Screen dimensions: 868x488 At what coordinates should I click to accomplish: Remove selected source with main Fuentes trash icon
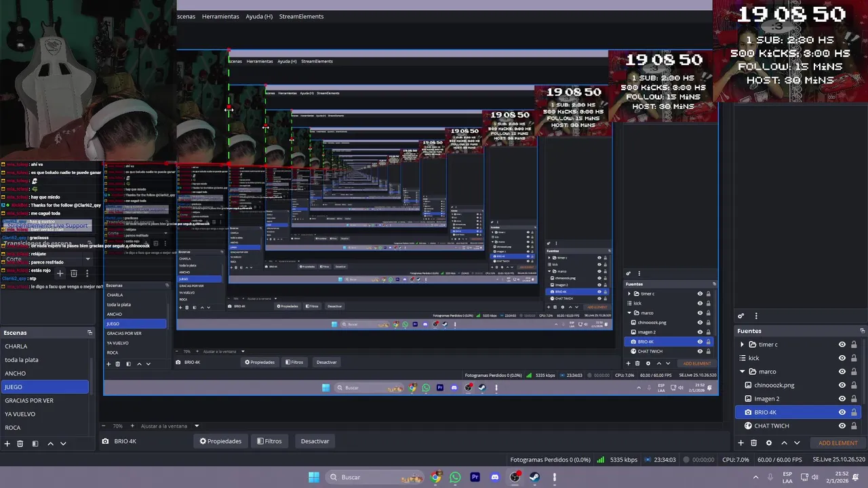pyautogui.click(x=753, y=443)
